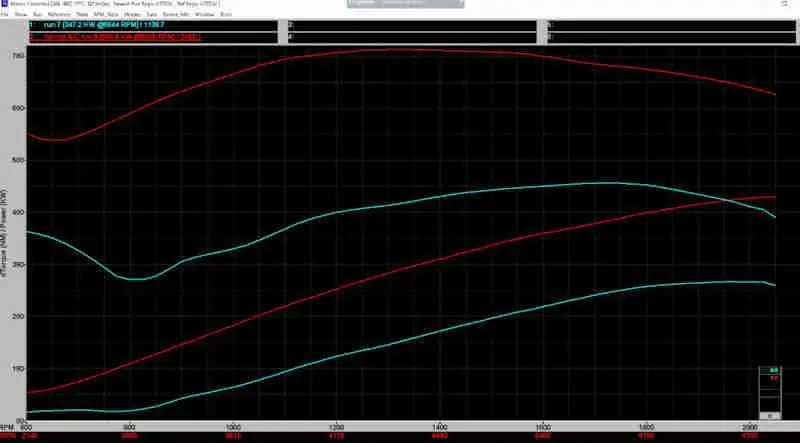Screen dimensions: 800x443
Task: Click the cyan entry in the legend box
Action: 774,370
